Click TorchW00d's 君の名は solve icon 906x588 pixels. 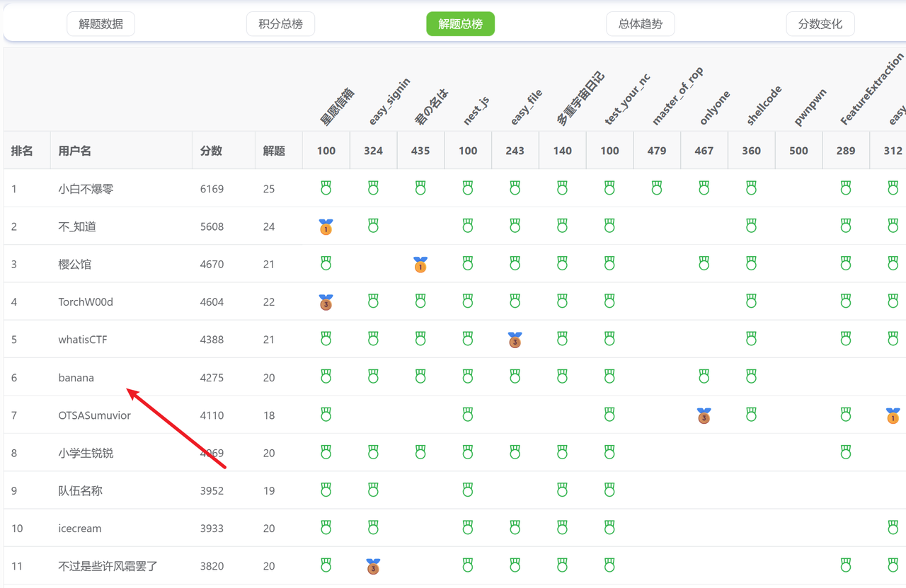(420, 301)
